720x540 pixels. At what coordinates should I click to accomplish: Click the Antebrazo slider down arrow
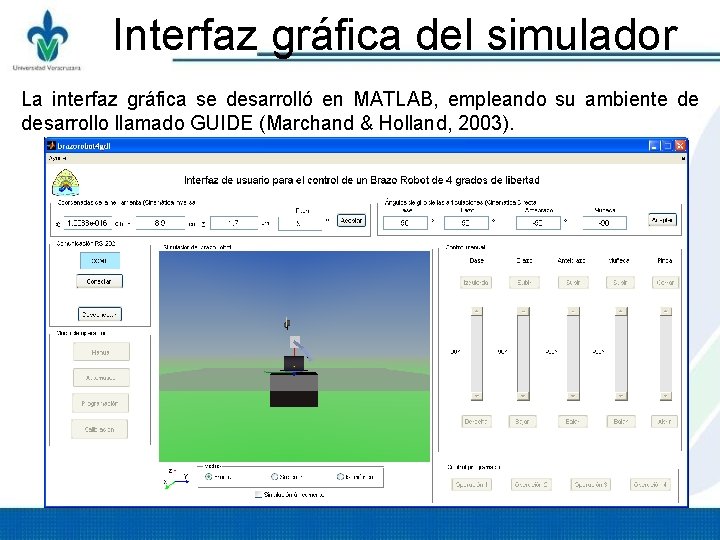click(x=573, y=396)
